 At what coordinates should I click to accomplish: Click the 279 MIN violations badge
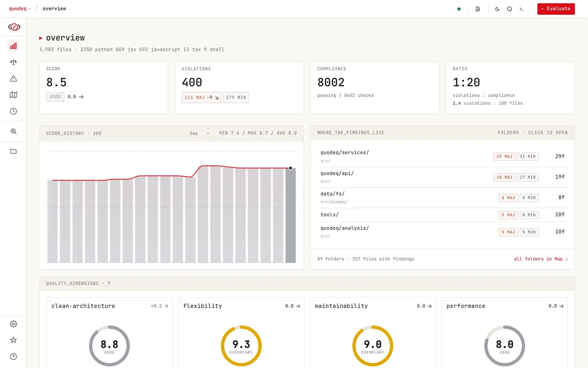click(236, 97)
